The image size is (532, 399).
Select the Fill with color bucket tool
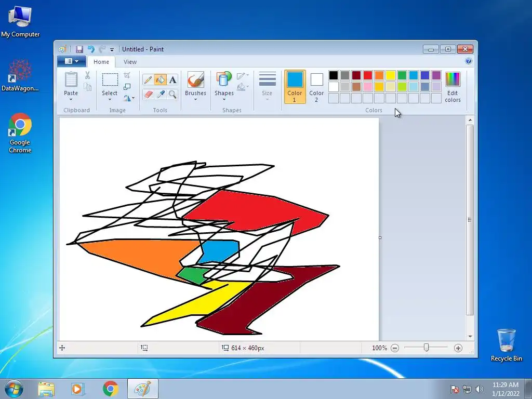point(160,79)
